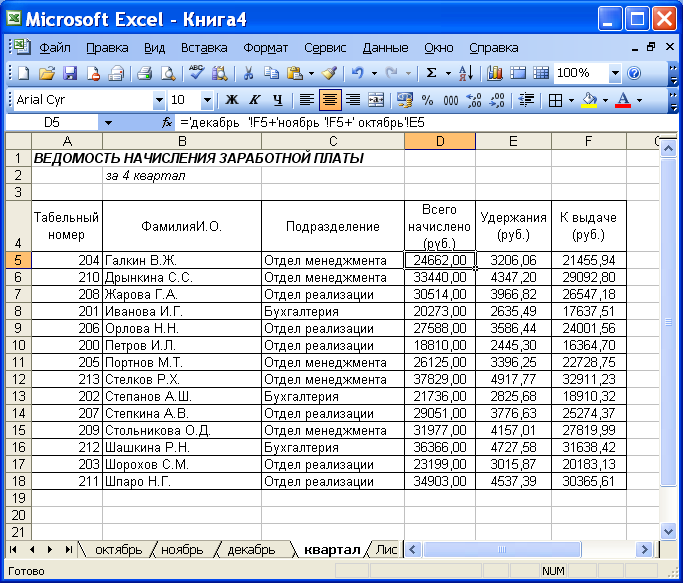683x583 pixels.
Task: Increase decimal places icon
Action: pos(474,101)
